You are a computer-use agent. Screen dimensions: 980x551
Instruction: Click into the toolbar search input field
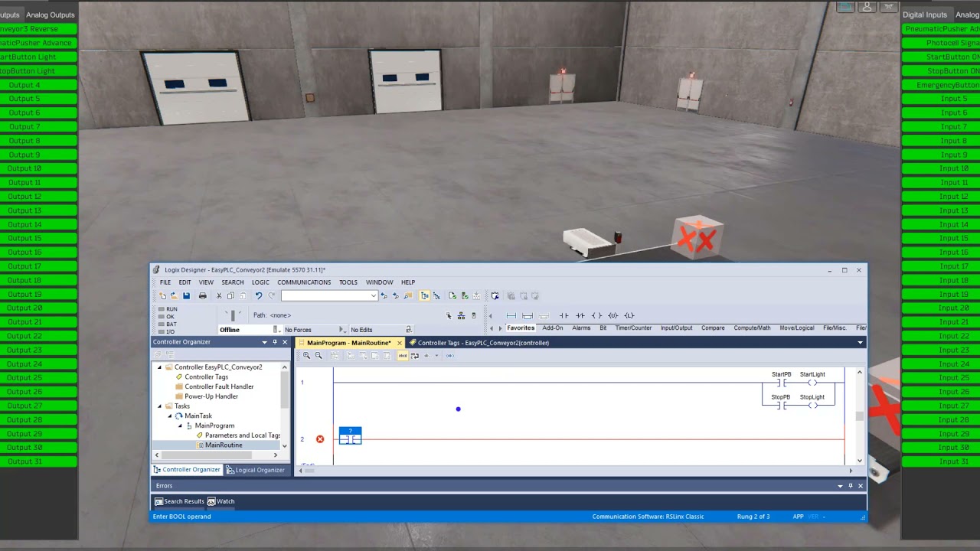click(x=325, y=295)
